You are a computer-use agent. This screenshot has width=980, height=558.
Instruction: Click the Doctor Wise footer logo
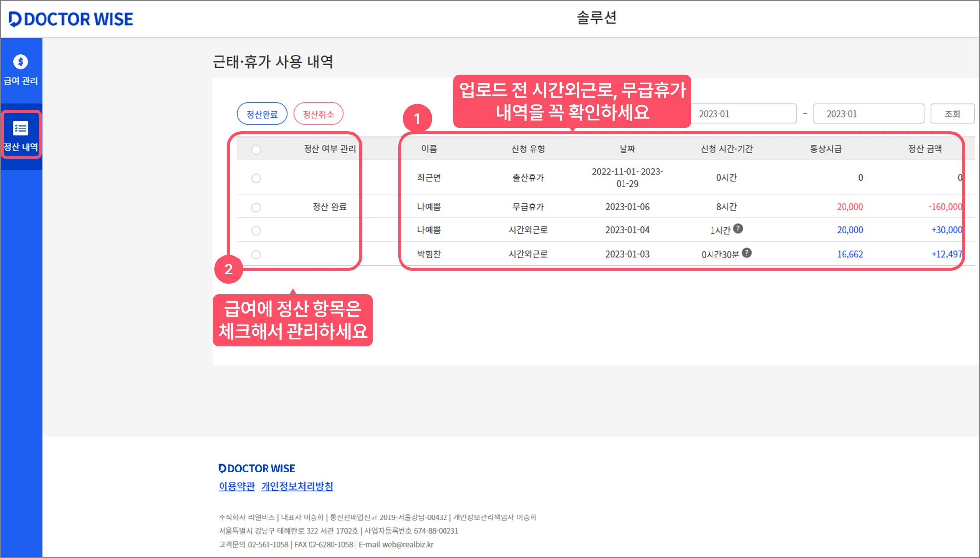[x=257, y=468]
